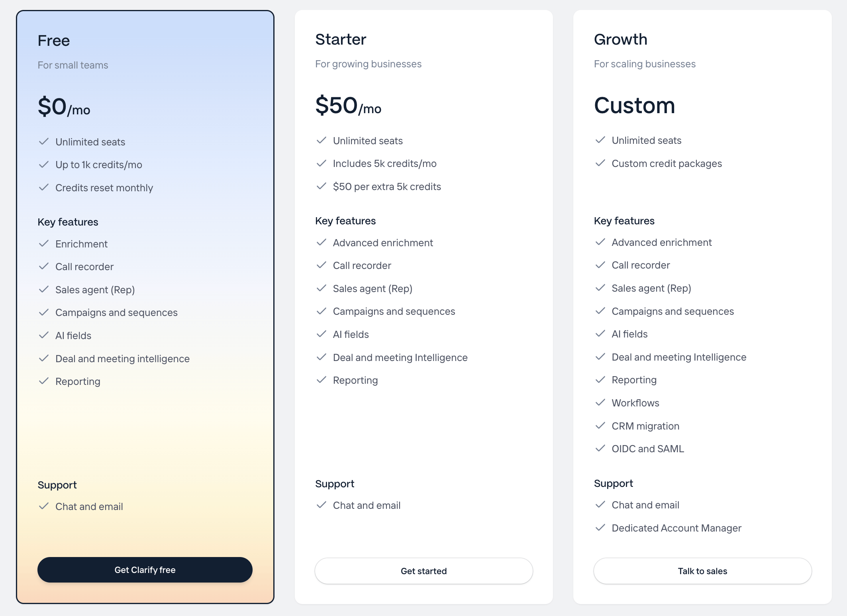The image size is (847, 616).
Task: Click checkmark beside Credits reset monthly
Action: [43, 187]
